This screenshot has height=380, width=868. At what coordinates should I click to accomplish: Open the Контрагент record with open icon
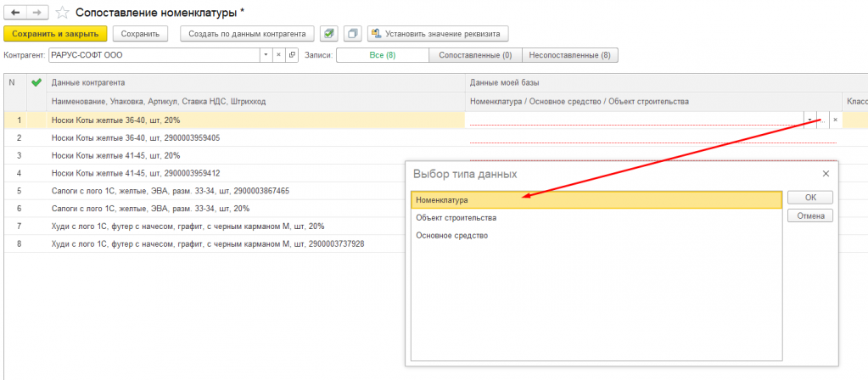tap(292, 55)
